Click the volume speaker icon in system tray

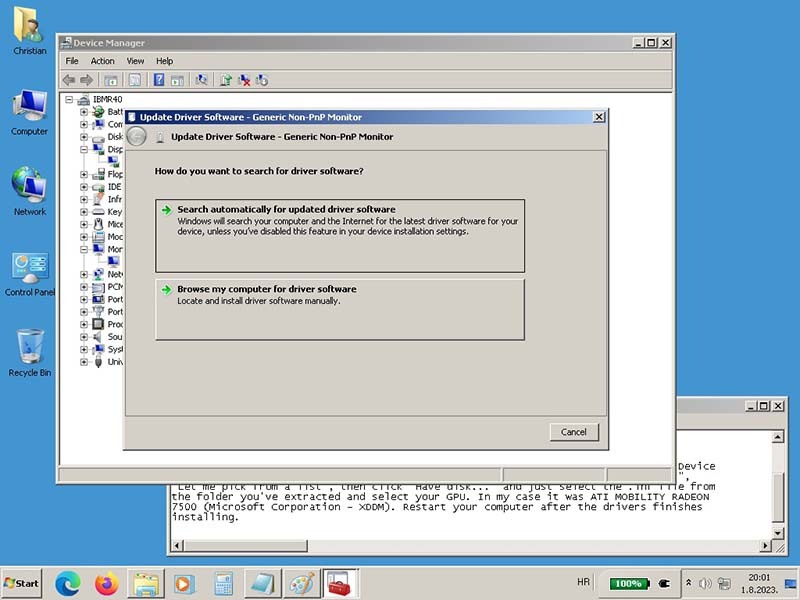coord(705,583)
